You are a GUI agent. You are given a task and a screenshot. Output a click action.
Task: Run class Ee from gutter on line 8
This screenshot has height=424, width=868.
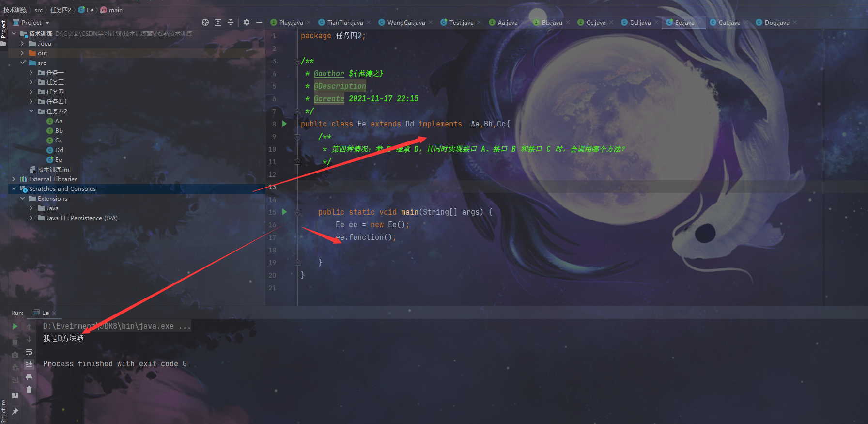[x=284, y=124]
